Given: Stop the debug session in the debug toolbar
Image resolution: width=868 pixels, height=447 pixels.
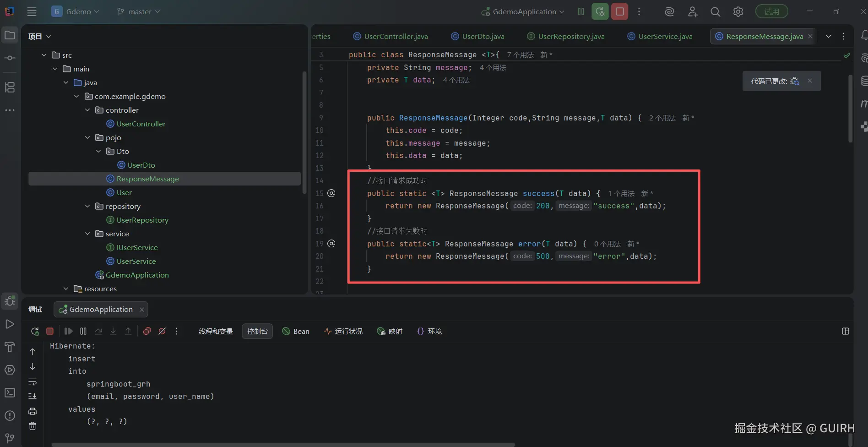Looking at the screenshot, I should point(50,331).
